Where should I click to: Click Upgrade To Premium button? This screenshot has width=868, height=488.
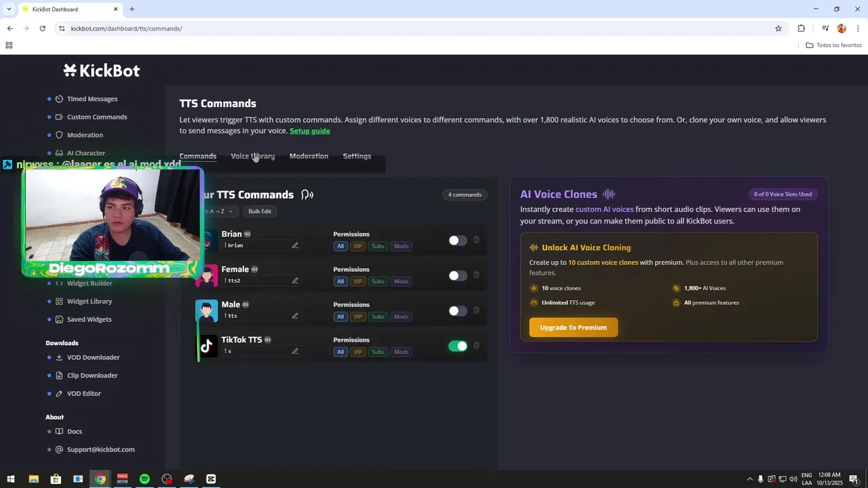tap(574, 327)
